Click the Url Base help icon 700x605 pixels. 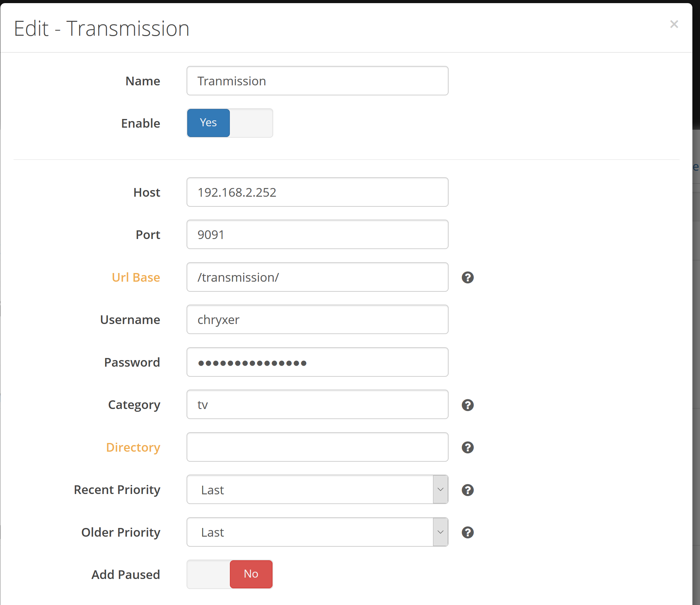(467, 278)
